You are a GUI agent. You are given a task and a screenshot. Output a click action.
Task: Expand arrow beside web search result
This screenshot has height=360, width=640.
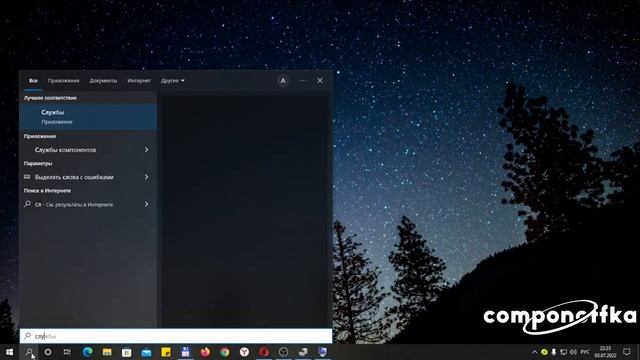147,204
